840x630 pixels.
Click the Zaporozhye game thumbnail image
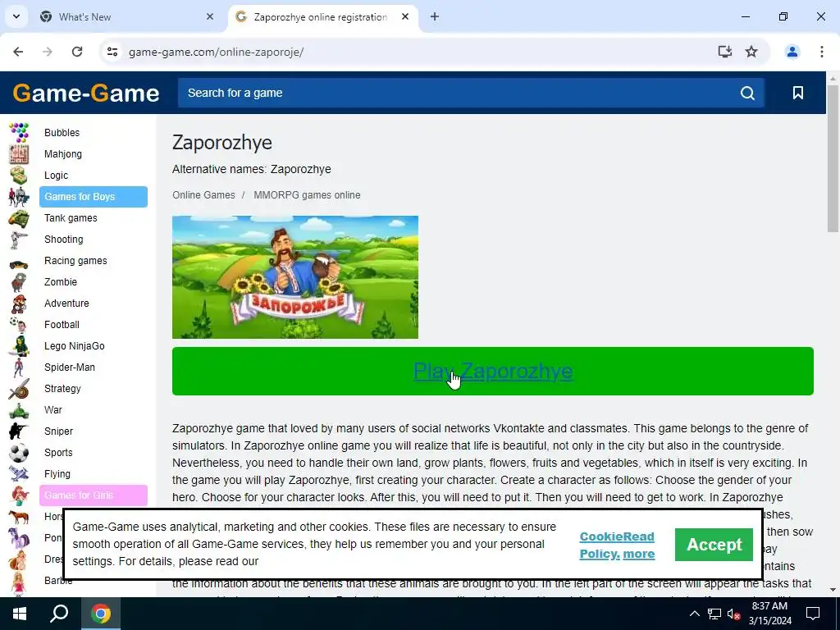(x=295, y=277)
